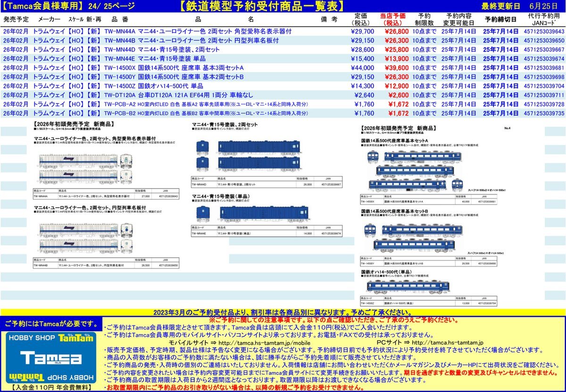This screenshot has height=392, width=566.
Task: Click the last-updated date 6月25日
Action: tap(543, 6)
